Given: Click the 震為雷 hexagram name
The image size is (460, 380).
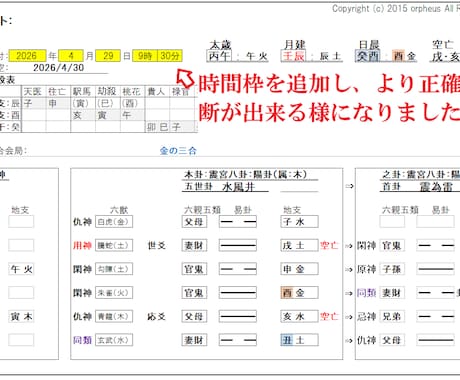Looking at the screenshot, I should click(x=436, y=187).
